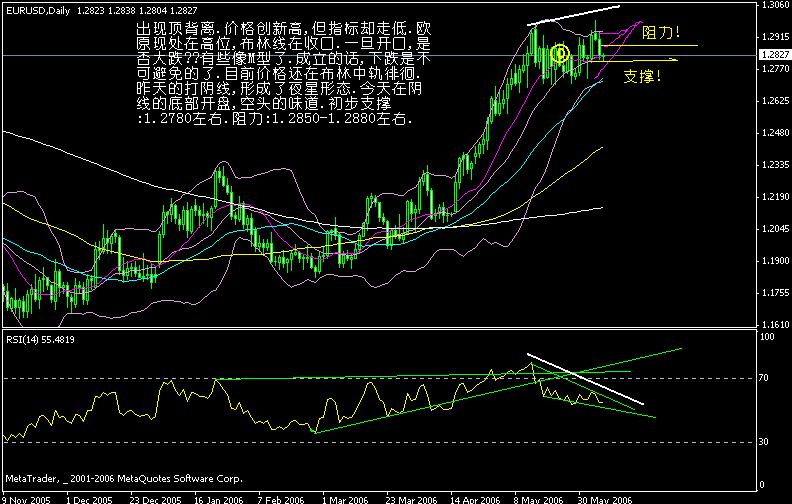Image resolution: width=792 pixels, height=504 pixels.
Task: Click price axis label 1.2190
Action: 775,197
